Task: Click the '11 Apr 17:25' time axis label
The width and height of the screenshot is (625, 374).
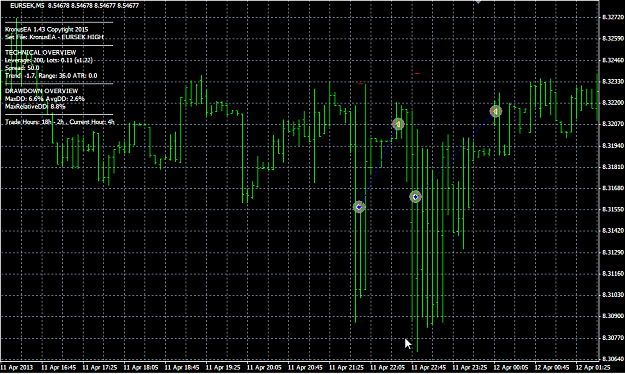Action: pos(100,368)
